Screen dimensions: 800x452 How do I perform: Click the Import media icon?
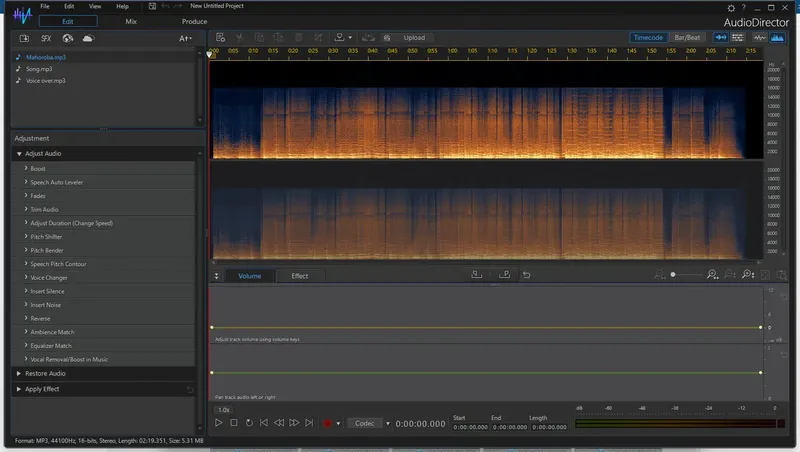pos(24,38)
